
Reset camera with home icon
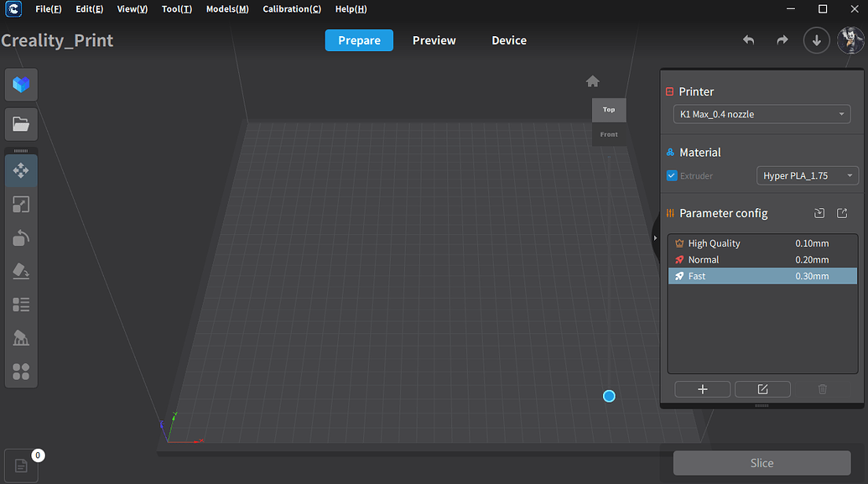[593, 81]
